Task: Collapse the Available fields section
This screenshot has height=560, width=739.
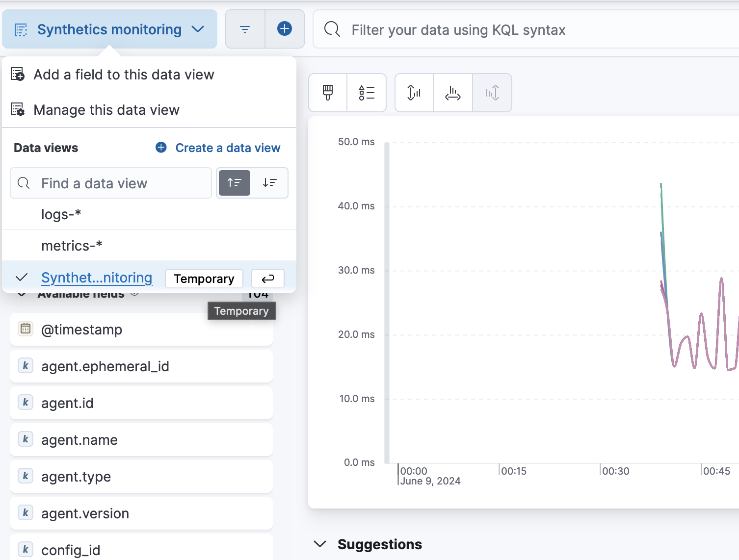Action: coord(22,294)
